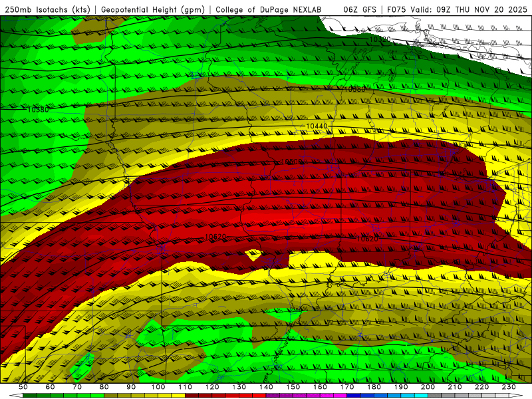The width and height of the screenshot is (532, 399).
Task: Select the dark blue swatch starting at 170
Action: click(x=354, y=396)
